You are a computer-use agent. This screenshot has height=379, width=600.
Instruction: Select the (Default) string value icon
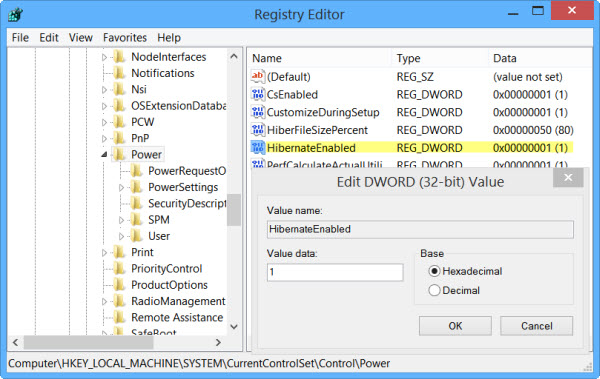tap(258, 77)
